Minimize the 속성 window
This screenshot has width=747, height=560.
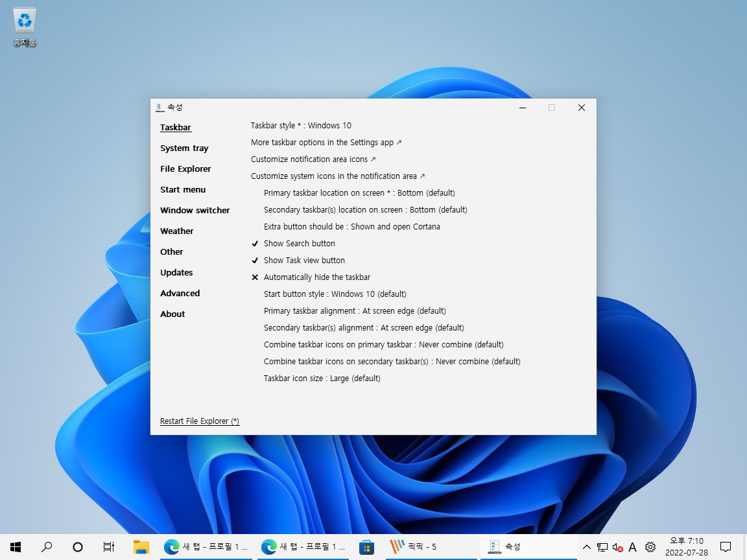coord(523,108)
